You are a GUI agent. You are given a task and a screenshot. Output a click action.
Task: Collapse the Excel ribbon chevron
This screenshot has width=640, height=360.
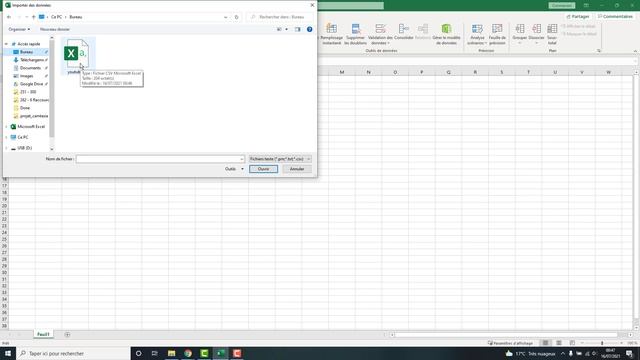[635, 51]
